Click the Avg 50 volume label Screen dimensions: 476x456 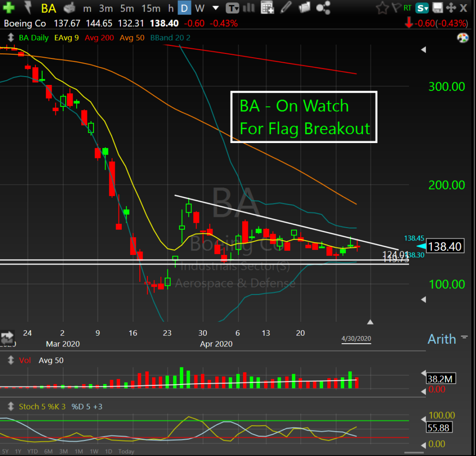51,360
